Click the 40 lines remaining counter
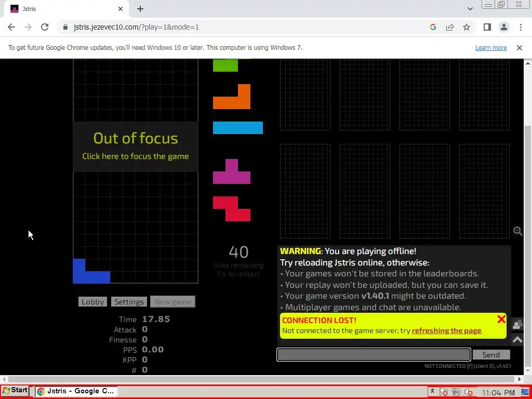The height and width of the screenshot is (399, 532). click(x=238, y=252)
